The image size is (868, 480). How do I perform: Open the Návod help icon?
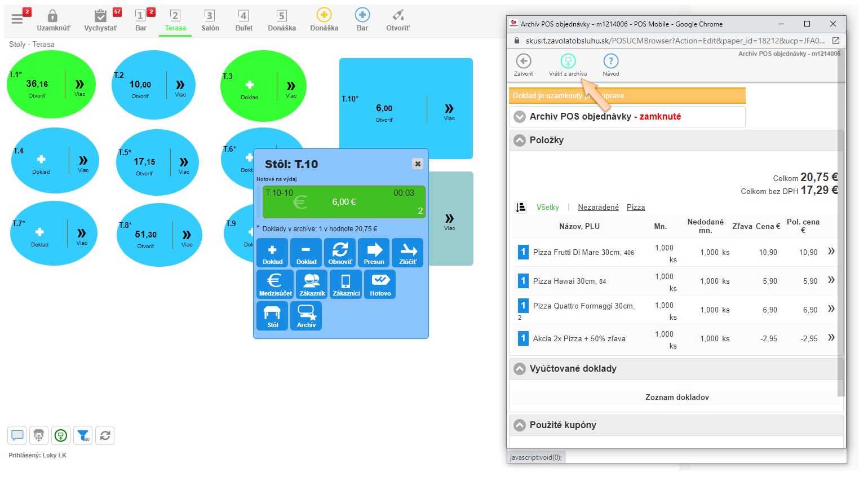pyautogui.click(x=610, y=62)
